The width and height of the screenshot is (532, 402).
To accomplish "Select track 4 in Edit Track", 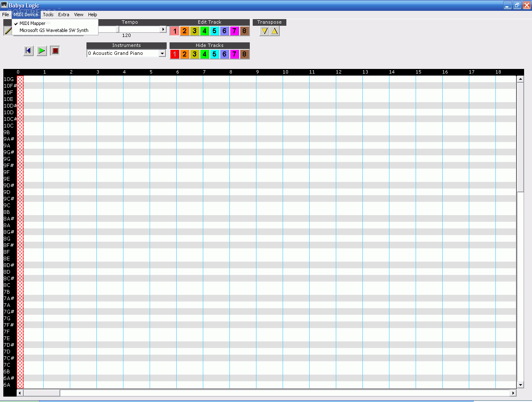I will coord(204,31).
